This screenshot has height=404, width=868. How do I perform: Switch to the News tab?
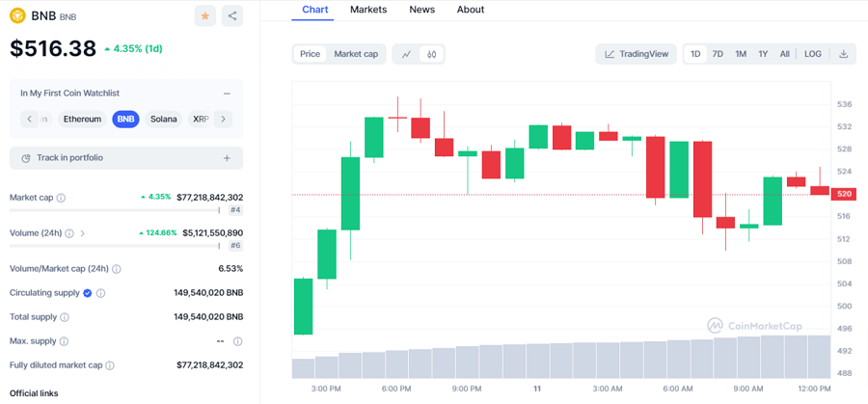click(421, 10)
